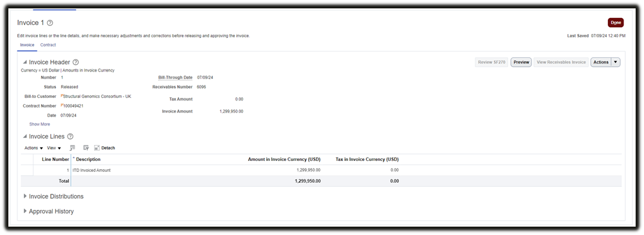Select the Invoice tab

click(x=27, y=45)
